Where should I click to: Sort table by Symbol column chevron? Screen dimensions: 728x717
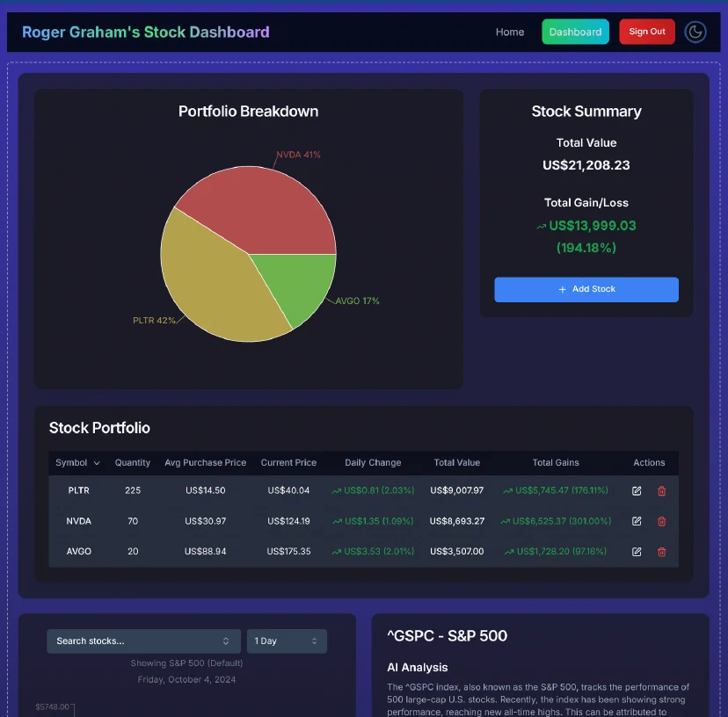click(97, 463)
